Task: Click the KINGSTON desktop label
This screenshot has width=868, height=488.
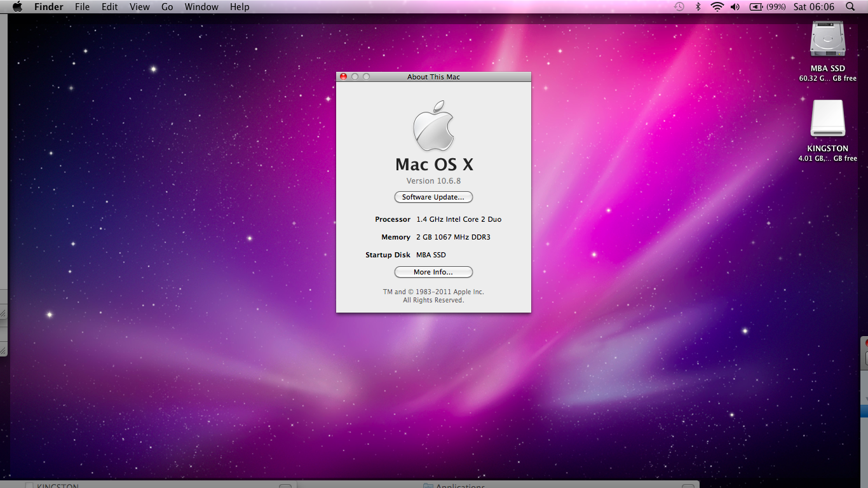Action: 827,149
